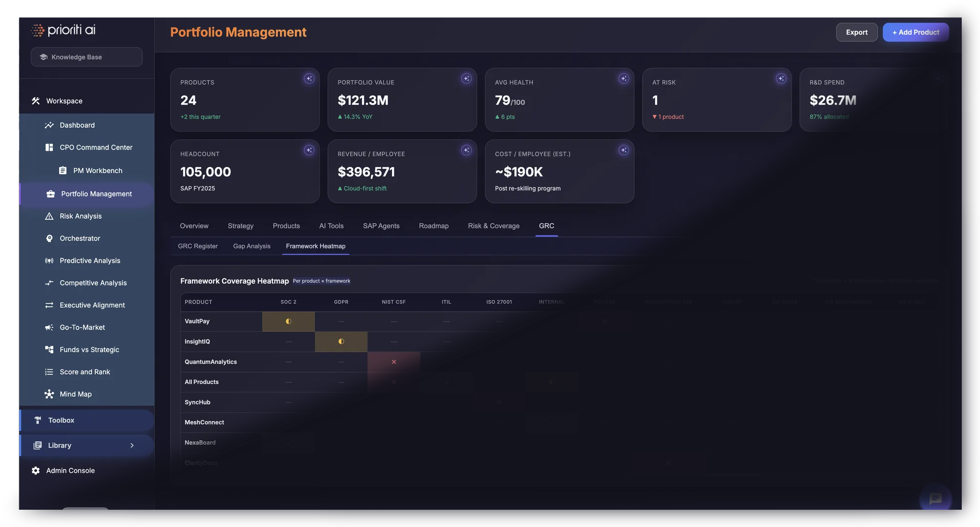Click AI sparkle icon on Portfolio Value card
This screenshot has height=527, width=980.
click(x=466, y=78)
